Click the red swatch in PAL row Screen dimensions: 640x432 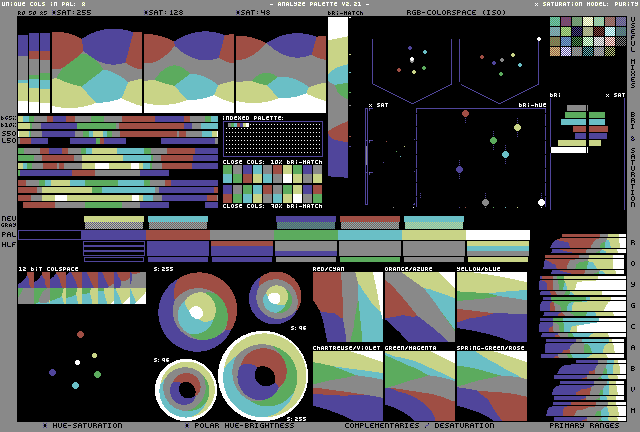(x=178, y=235)
